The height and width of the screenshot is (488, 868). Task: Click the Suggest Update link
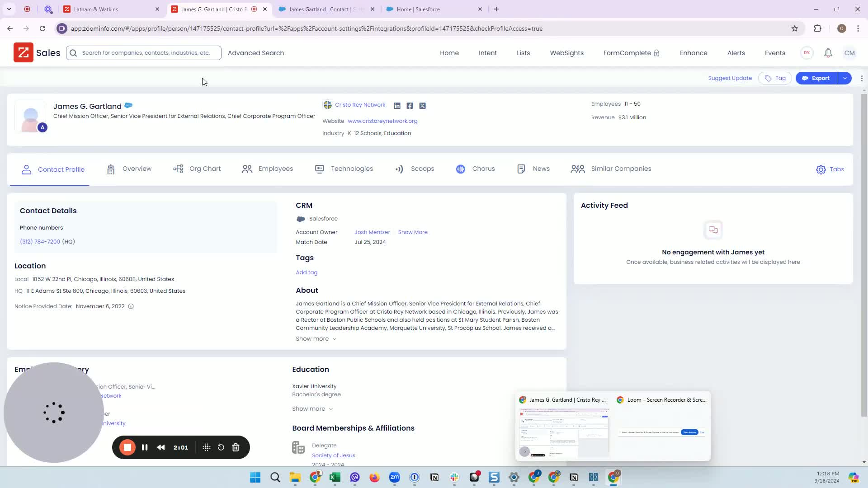point(730,78)
